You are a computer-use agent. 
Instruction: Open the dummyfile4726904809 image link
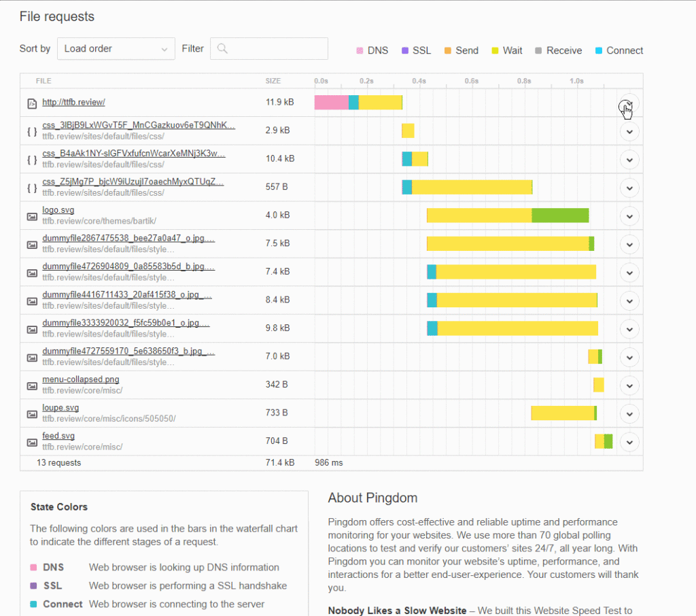coord(128,267)
